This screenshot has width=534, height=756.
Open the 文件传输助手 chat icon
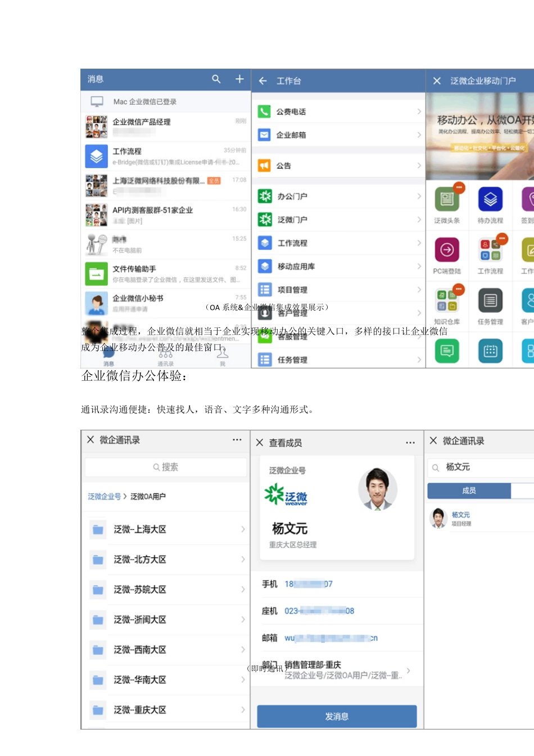[x=97, y=274]
